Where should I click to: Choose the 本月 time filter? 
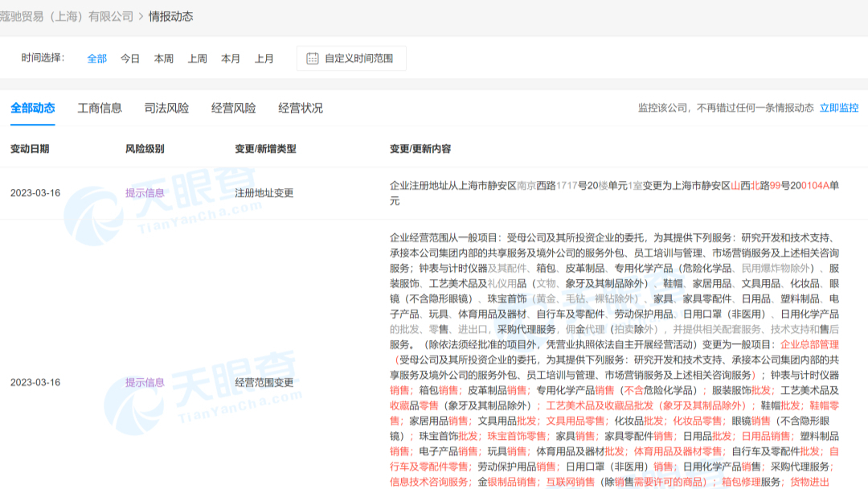(x=231, y=59)
